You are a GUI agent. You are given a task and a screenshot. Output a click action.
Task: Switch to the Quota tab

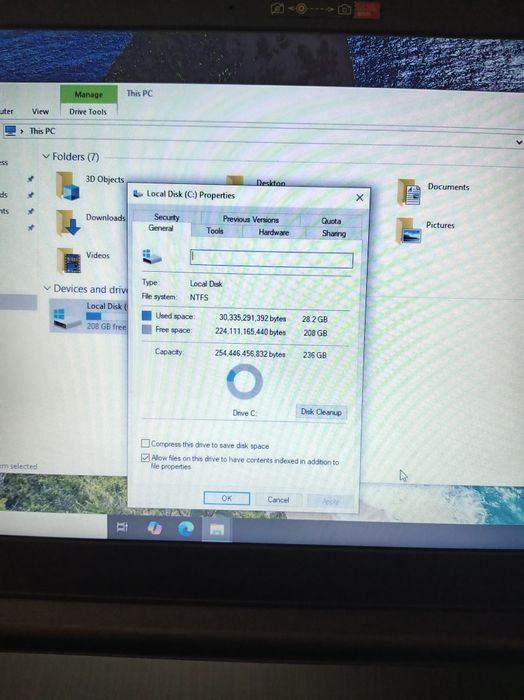click(331, 221)
